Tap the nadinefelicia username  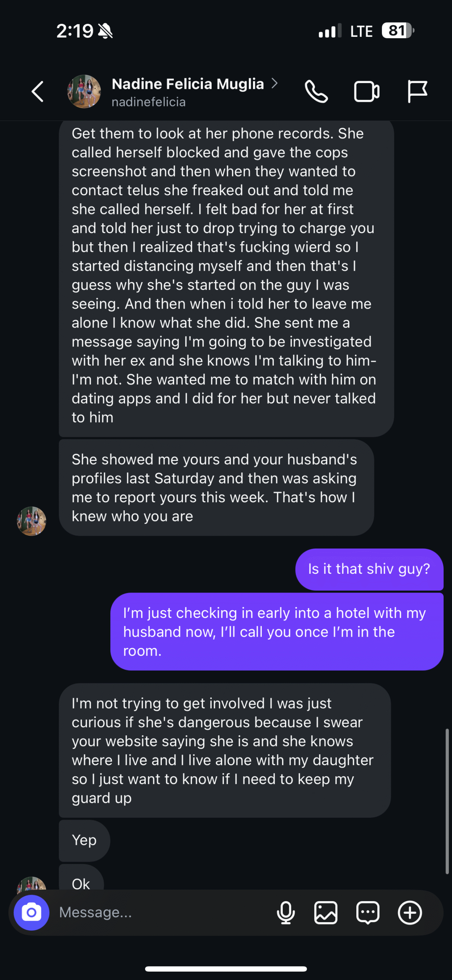(148, 102)
